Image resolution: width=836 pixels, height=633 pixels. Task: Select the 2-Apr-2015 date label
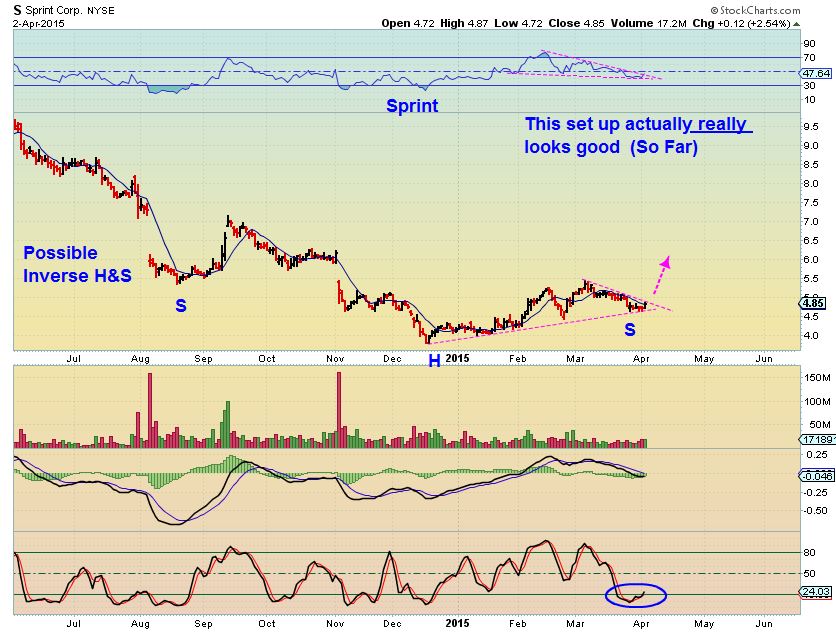point(39,24)
